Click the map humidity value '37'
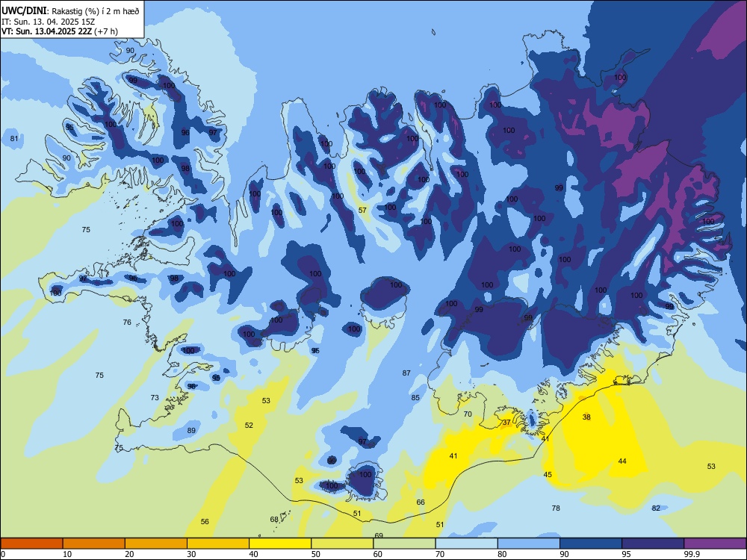 point(506,423)
